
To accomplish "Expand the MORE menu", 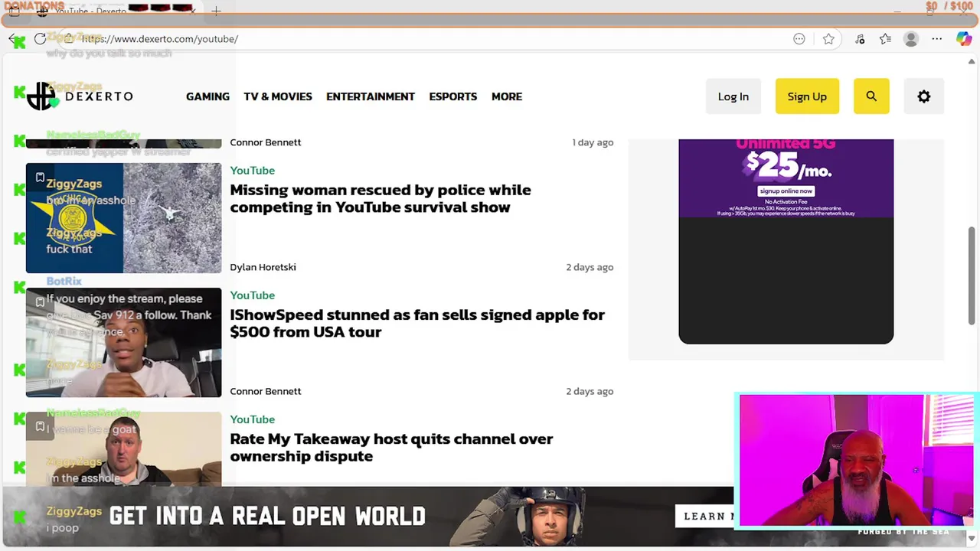I will point(507,96).
